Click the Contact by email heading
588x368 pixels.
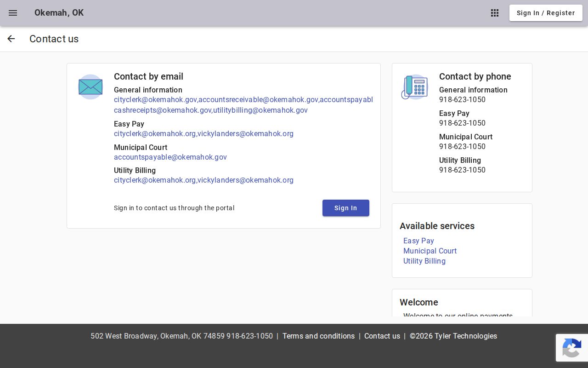tap(148, 76)
